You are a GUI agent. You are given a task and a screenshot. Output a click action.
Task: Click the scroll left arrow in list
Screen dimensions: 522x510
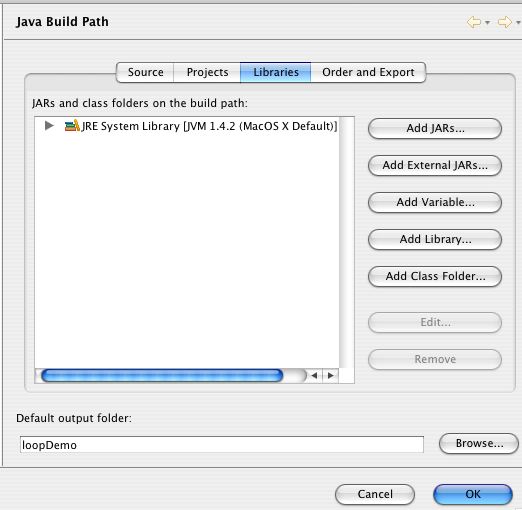pos(314,376)
